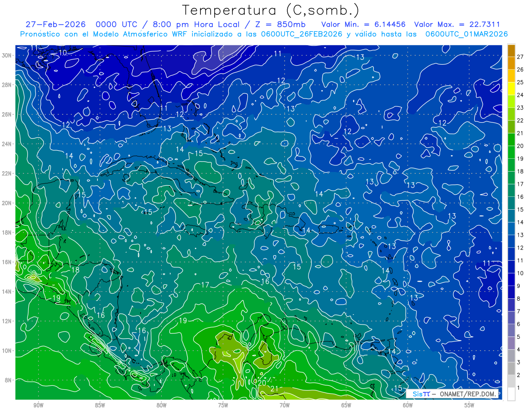Screen dimensions: 532x411
Task: Click the '14N' latitude axis label
Action: [x=8, y=291]
